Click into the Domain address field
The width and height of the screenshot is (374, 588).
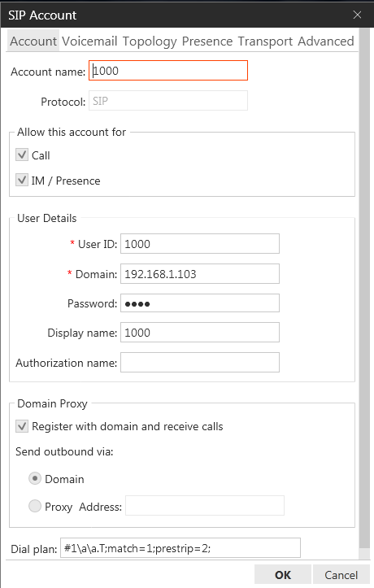point(200,274)
